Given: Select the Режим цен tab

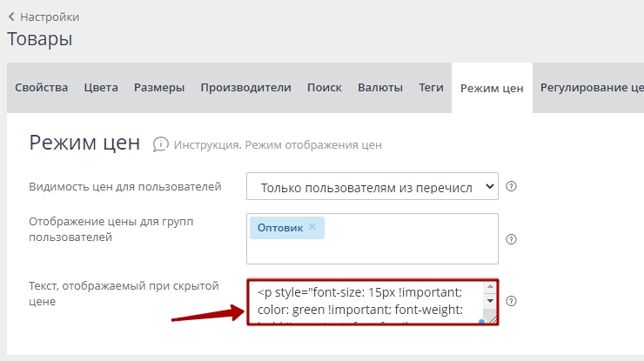Looking at the screenshot, I should 492,88.
